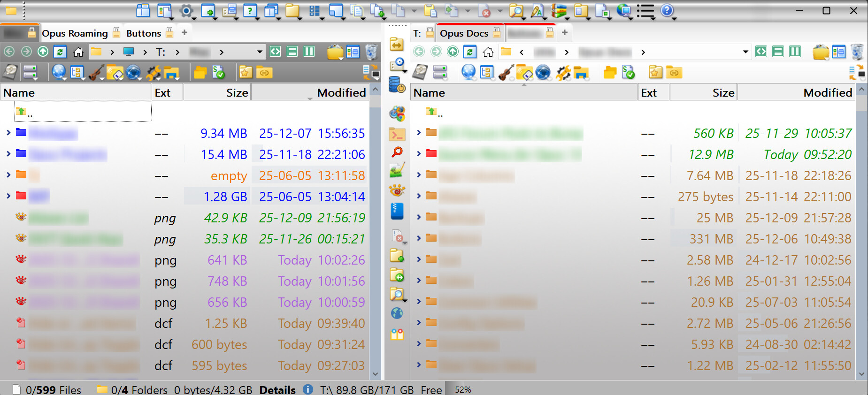
Task: Click the red magnifier search sidebar icon
Action: pos(397,152)
